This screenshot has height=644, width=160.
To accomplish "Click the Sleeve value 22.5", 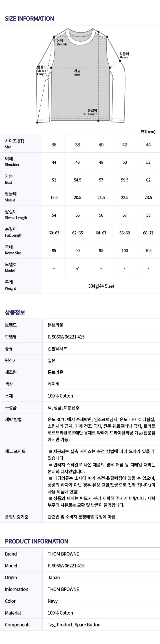I will [124, 198].
